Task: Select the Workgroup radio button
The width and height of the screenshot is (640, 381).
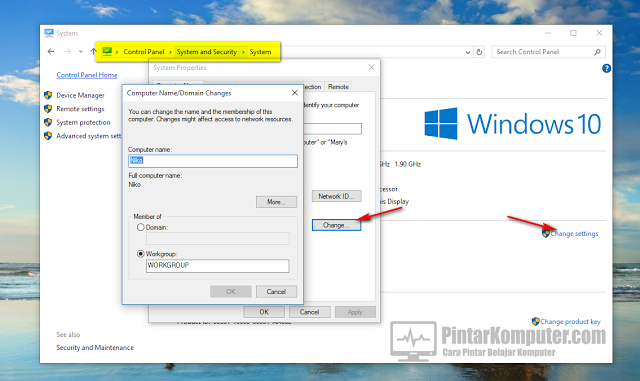Action: tap(141, 254)
